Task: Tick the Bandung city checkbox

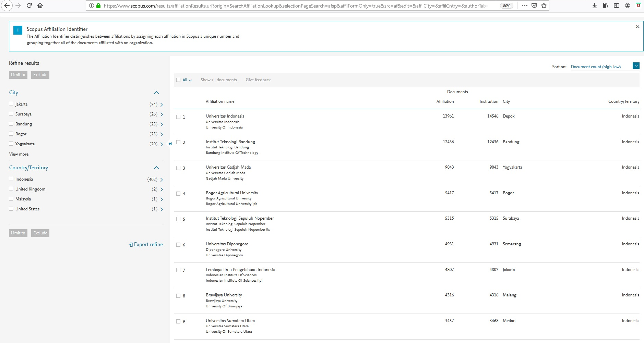Action: pos(11,124)
